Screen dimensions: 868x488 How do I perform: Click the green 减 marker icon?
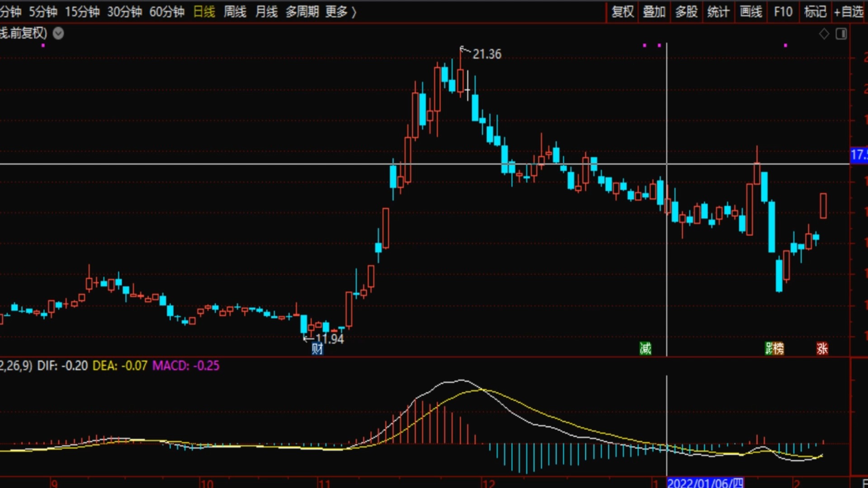(645, 348)
